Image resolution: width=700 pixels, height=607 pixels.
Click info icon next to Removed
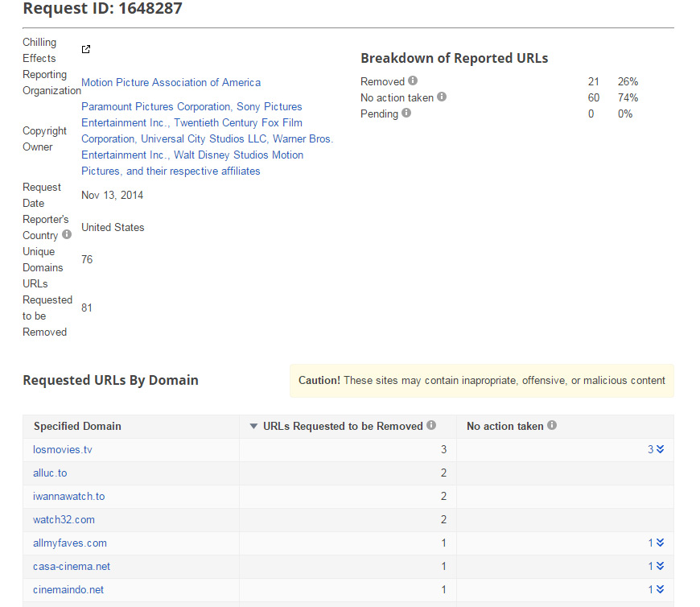[413, 81]
